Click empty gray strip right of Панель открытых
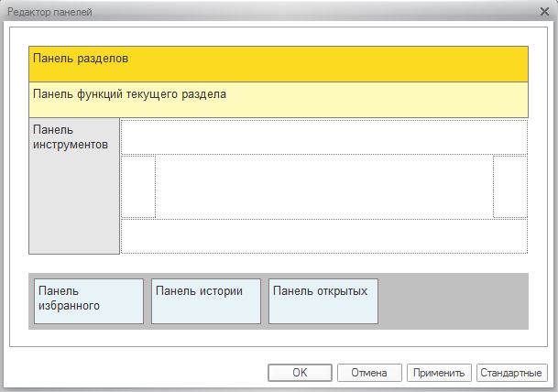The image size is (558, 392). pos(453,301)
